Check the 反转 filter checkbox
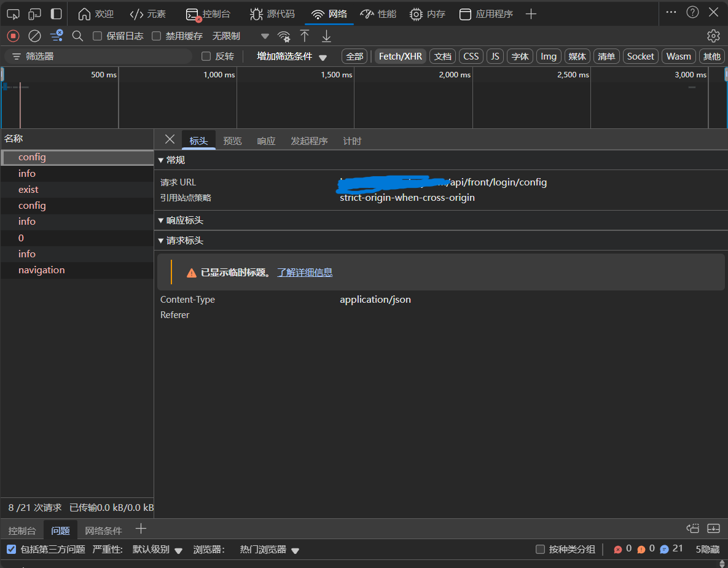The width and height of the screenshot is (728, 568). [x=206, y=56]
